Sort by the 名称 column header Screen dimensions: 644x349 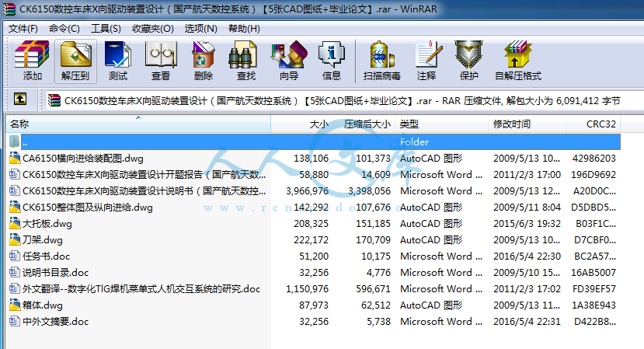138,124
